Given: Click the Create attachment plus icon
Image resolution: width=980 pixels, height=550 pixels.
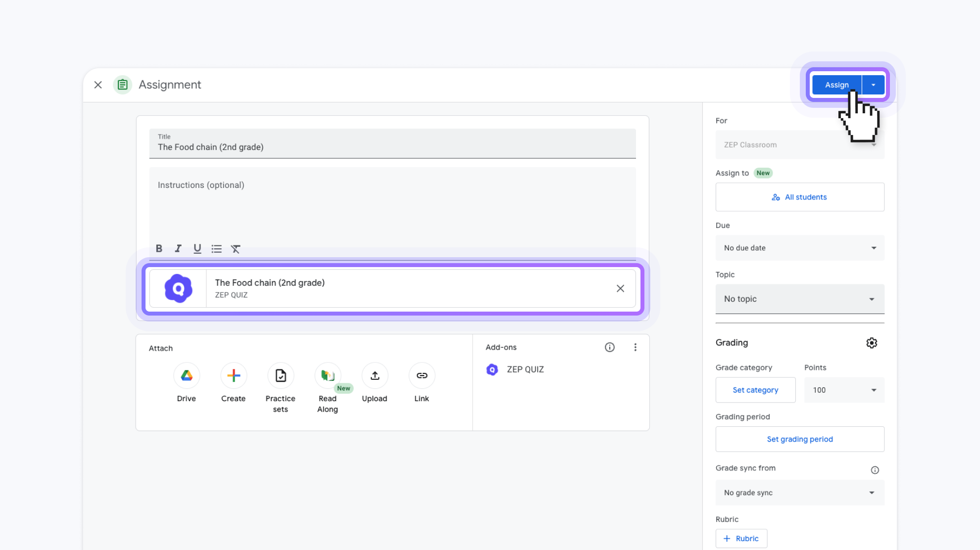Looking at the screenshot, I should click(234, 376).
